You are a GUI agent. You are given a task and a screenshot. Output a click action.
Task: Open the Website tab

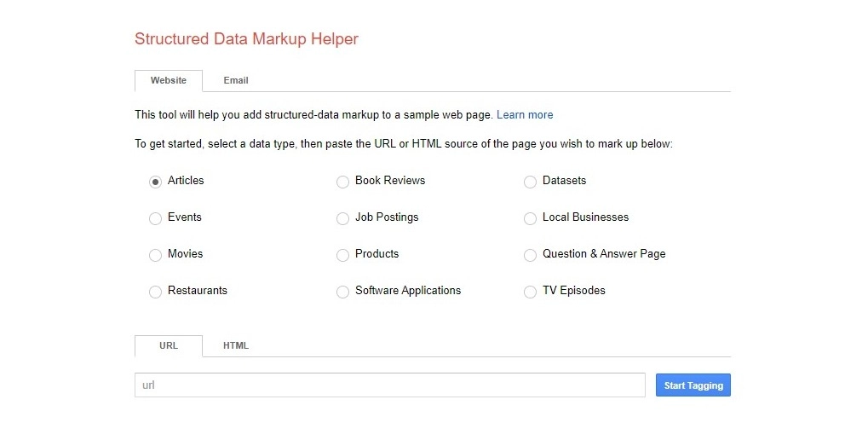pos(169,81)
